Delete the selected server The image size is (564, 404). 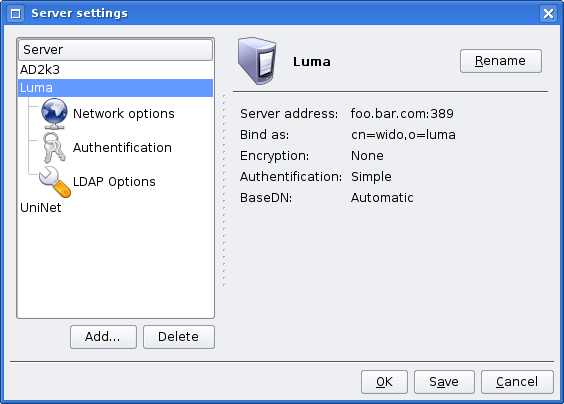(179, 337)
